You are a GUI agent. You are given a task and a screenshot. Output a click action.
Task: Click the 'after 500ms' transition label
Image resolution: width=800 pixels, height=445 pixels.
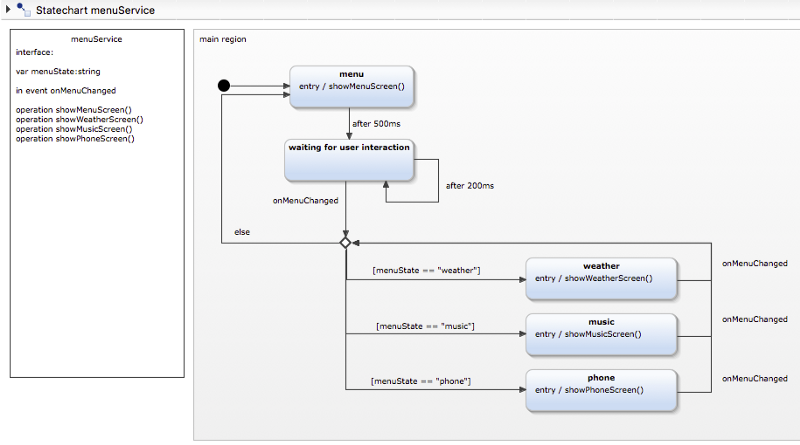click(377, 124)
